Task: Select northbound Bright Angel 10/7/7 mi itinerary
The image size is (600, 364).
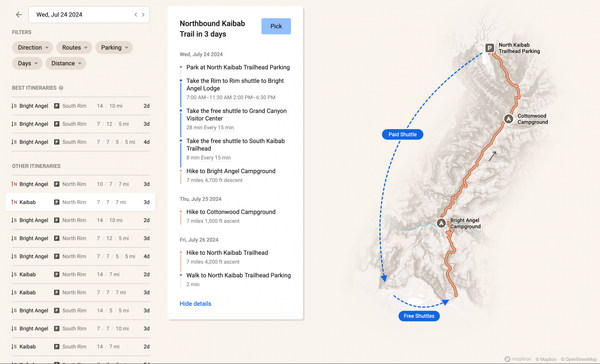Action: tap(81, 184)
